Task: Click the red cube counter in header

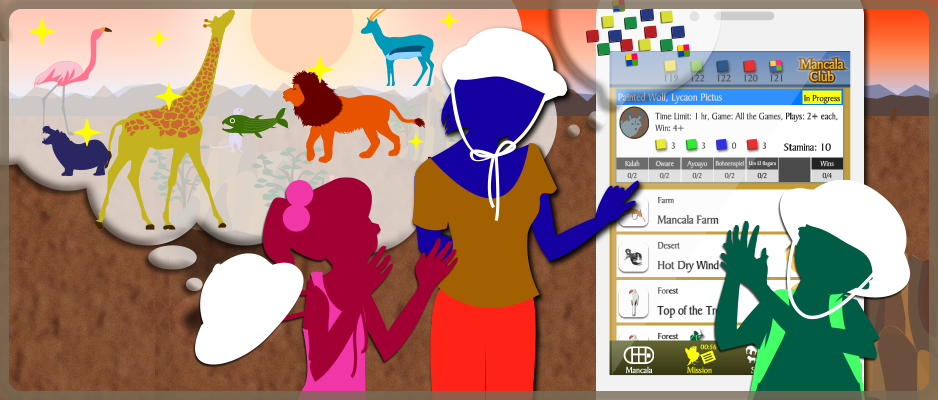Action: pos(747,68)
